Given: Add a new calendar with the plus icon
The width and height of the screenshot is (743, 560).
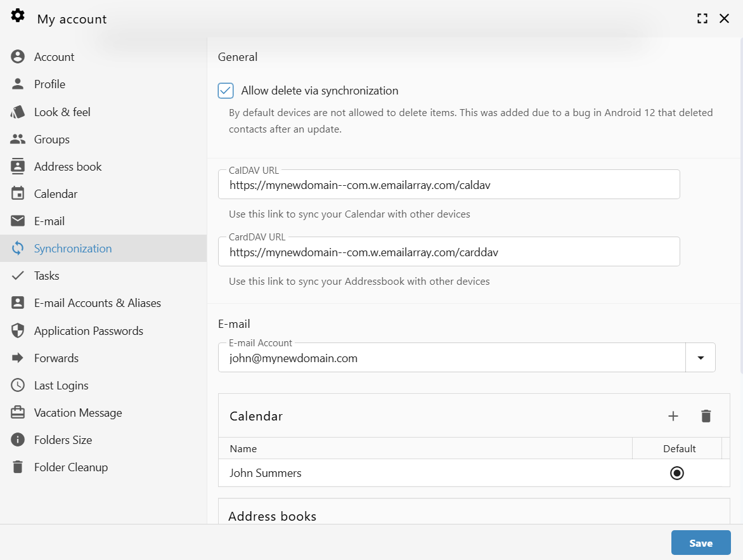Looking at the screenshot, I should click(x=673, y=416).
